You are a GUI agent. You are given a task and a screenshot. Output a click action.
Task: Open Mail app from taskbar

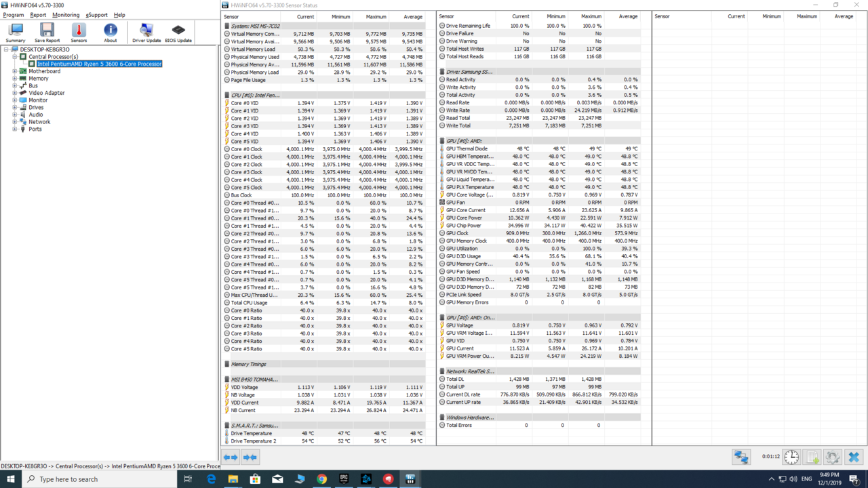click(277, 479)
